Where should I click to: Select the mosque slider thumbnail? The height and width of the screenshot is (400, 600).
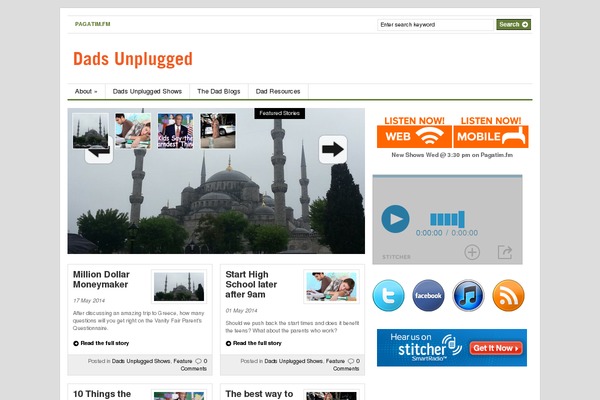(x=90, y=131)
